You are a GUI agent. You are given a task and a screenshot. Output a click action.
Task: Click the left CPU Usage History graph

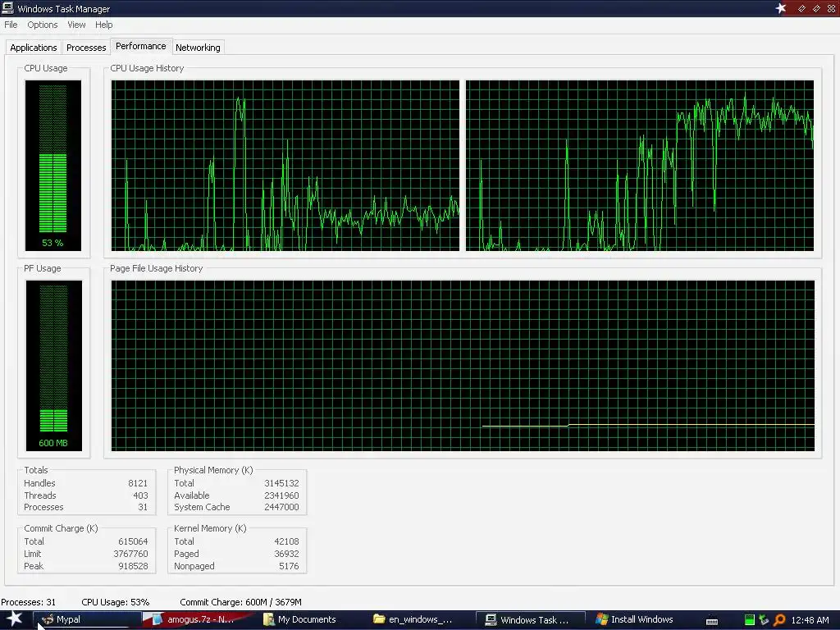point(285,166)
